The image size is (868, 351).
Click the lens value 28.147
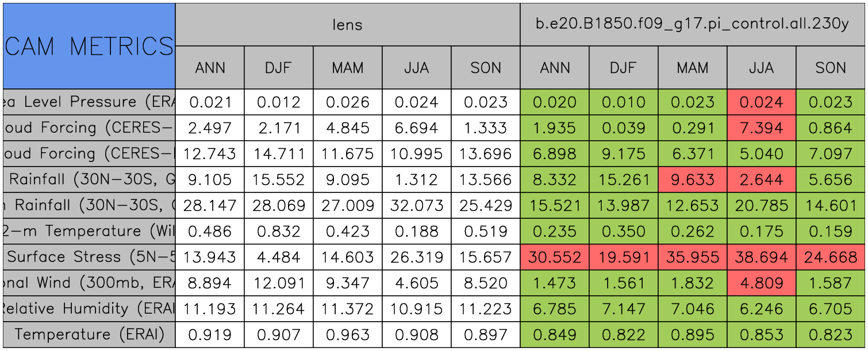point(210,206)
